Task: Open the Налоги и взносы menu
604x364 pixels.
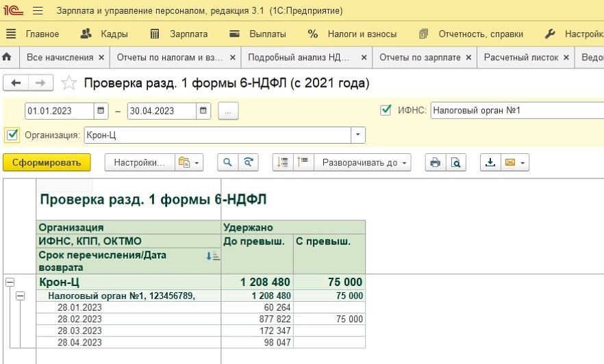Action: coord(352,34)
